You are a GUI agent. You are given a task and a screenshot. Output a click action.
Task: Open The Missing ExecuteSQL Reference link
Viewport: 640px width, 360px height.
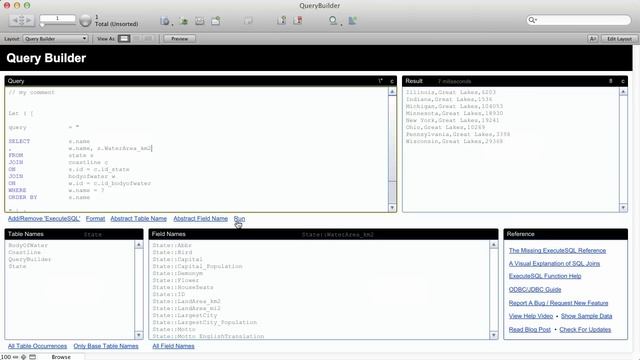point(557,251)
